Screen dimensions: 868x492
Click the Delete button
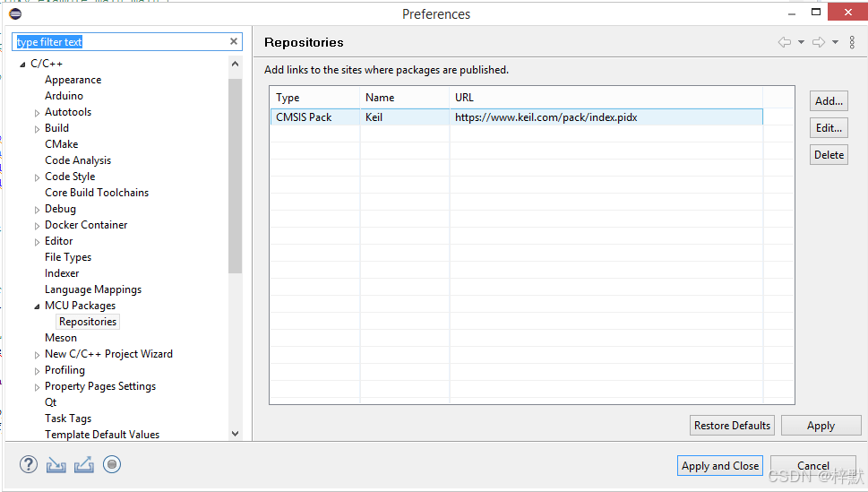pos(829,155)
